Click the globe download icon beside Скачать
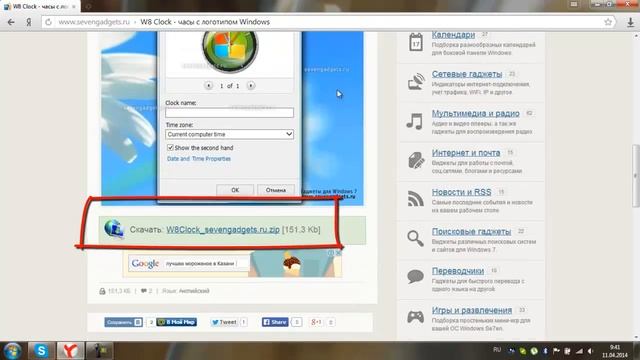The height and width of the screenshot is (360, 640). pos(114,229)
